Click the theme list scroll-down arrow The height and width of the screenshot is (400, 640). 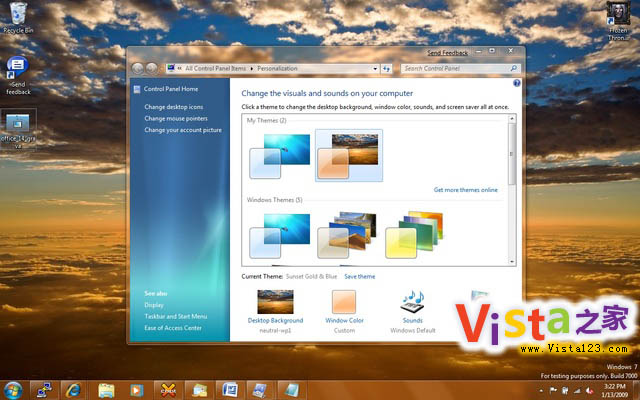tap(512, 262)
